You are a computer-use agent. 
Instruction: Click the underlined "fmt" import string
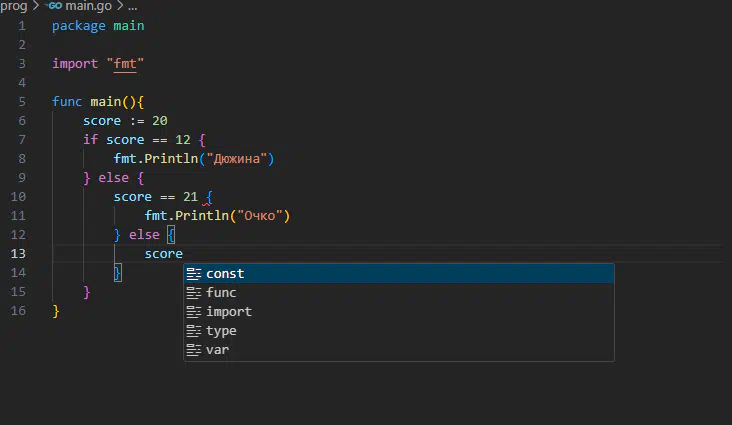[x=125, y=64]
